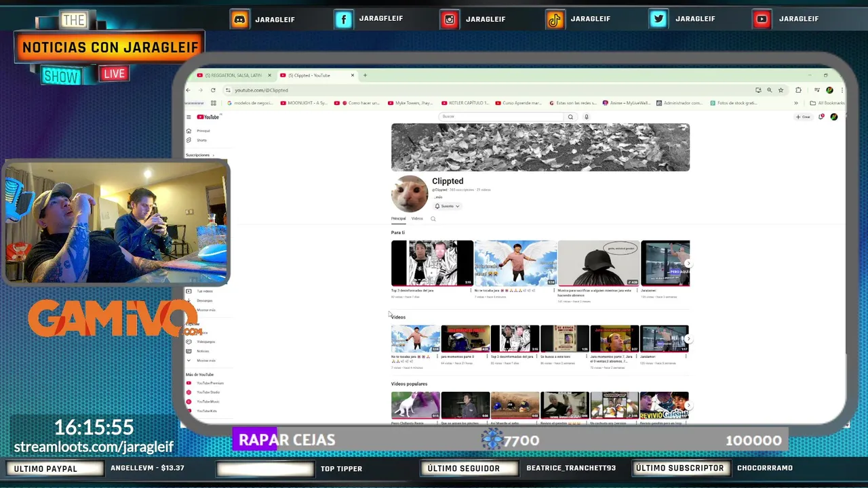
Task: Expand the Suscripciones sidebar section
Action: pos(199,155)
